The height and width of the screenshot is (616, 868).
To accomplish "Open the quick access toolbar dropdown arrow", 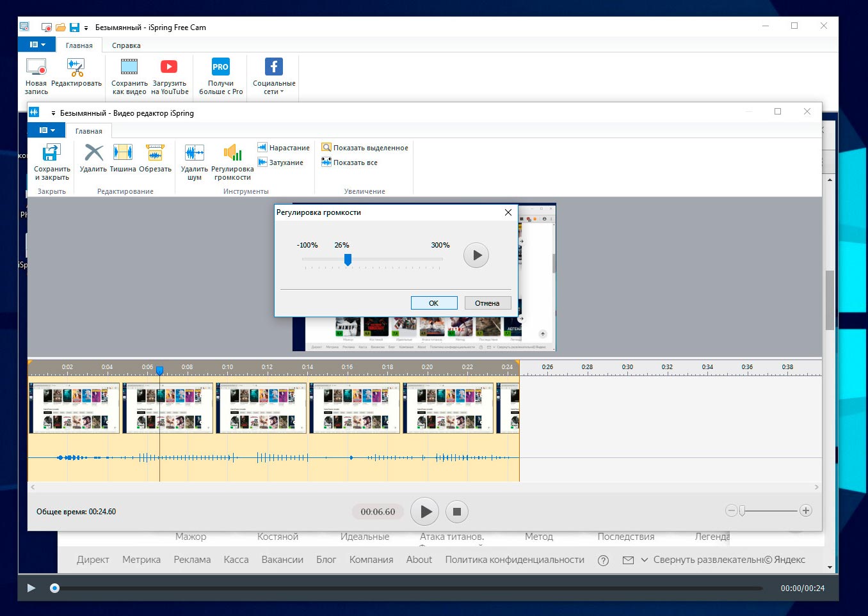I will point(86,28).
